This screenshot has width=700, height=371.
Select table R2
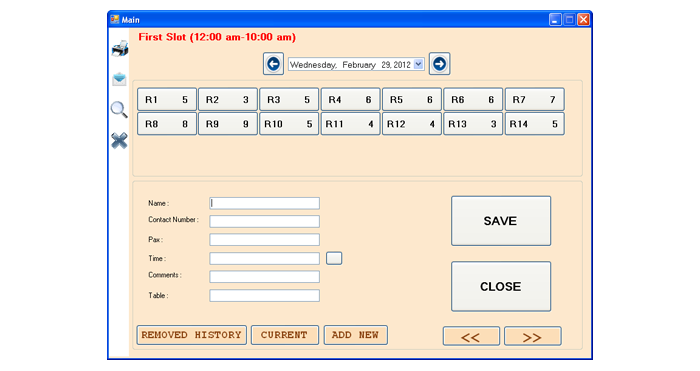tap(228, 100)
